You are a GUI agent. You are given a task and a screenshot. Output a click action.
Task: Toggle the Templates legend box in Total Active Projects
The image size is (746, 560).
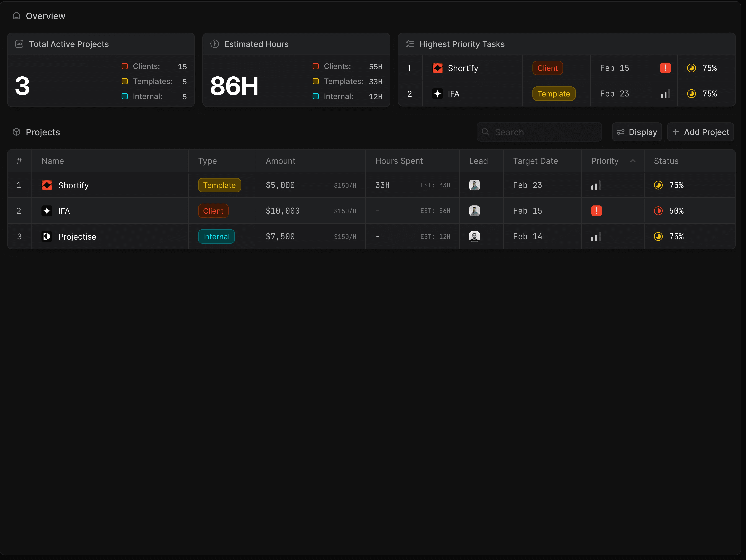click(124, 81)
